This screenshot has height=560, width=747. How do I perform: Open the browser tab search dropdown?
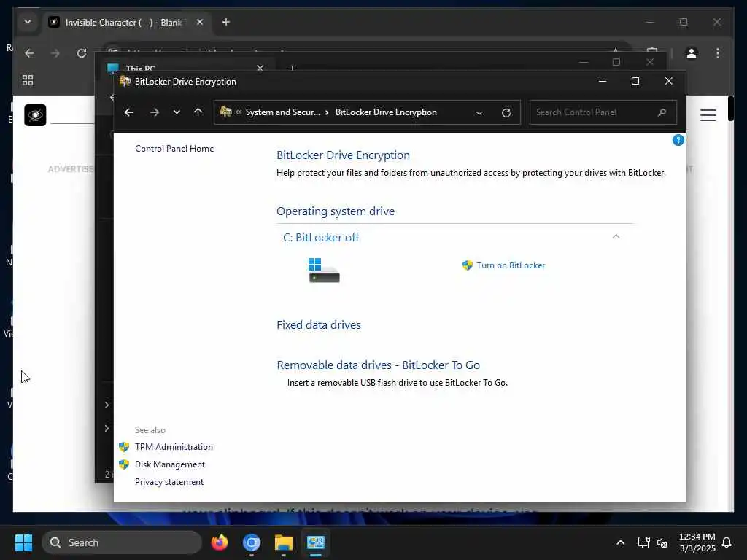(x=28, y=22)
